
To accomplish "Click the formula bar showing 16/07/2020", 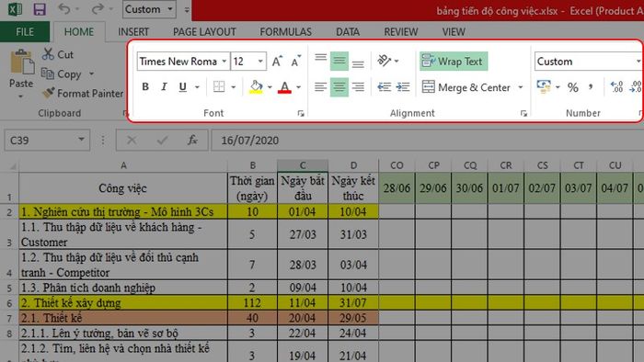I will coord(427,141).
